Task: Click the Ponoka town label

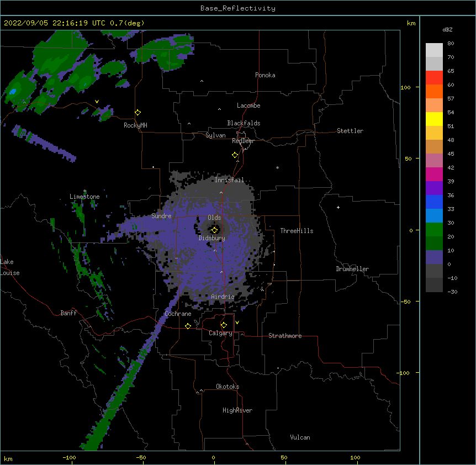Action: point(265,75)
